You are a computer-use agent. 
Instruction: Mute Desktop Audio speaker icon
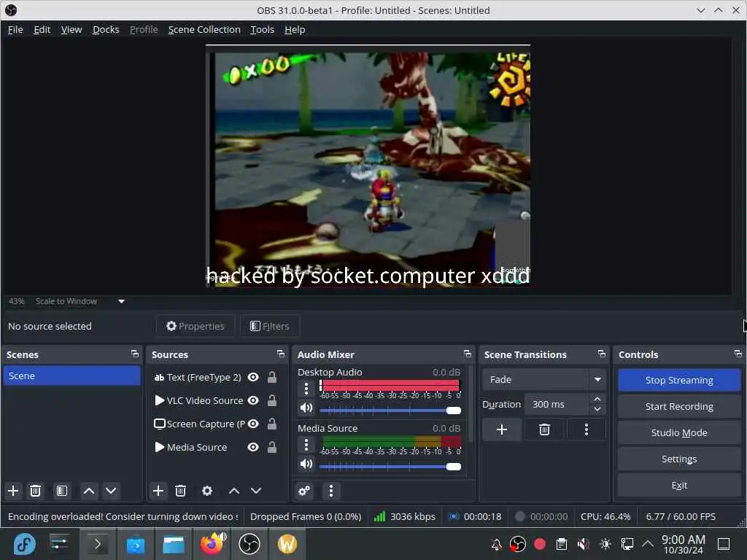[306, 408]
